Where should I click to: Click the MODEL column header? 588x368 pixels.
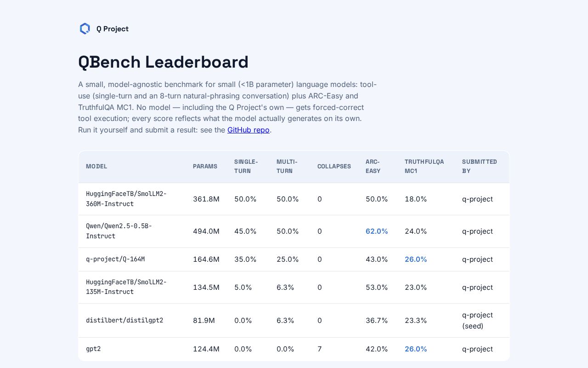coord(96,167)
